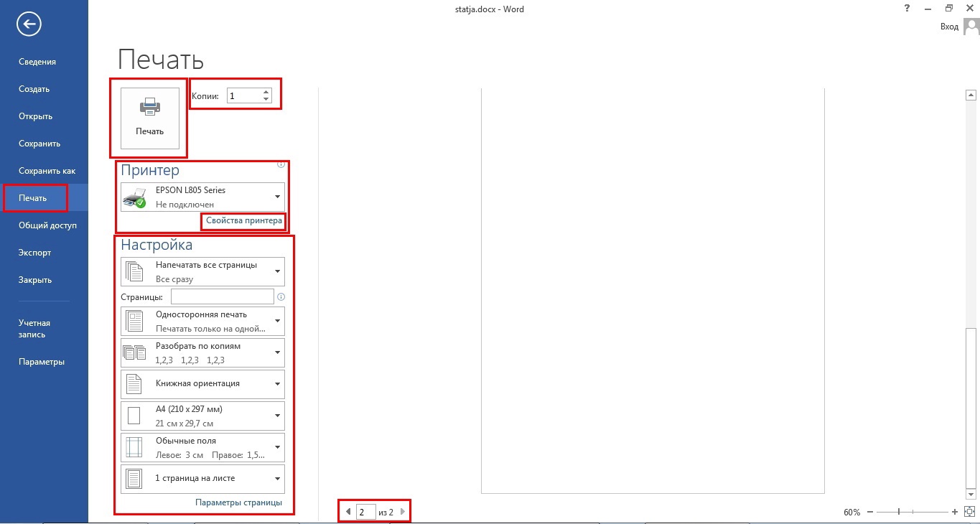Click the Печать printer button
This screenshot has width=980, height=524.
(149, 118)
